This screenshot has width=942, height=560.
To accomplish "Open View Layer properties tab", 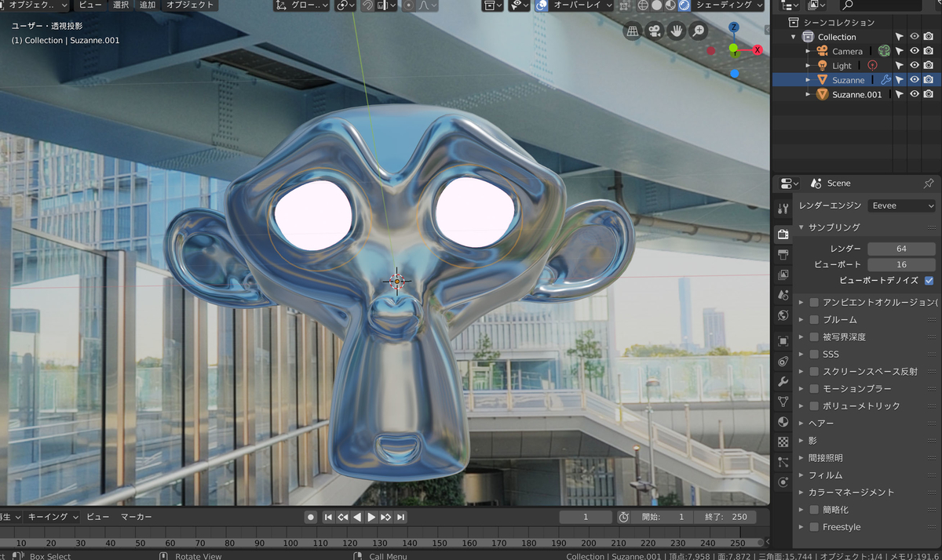I will coord(783,275).
